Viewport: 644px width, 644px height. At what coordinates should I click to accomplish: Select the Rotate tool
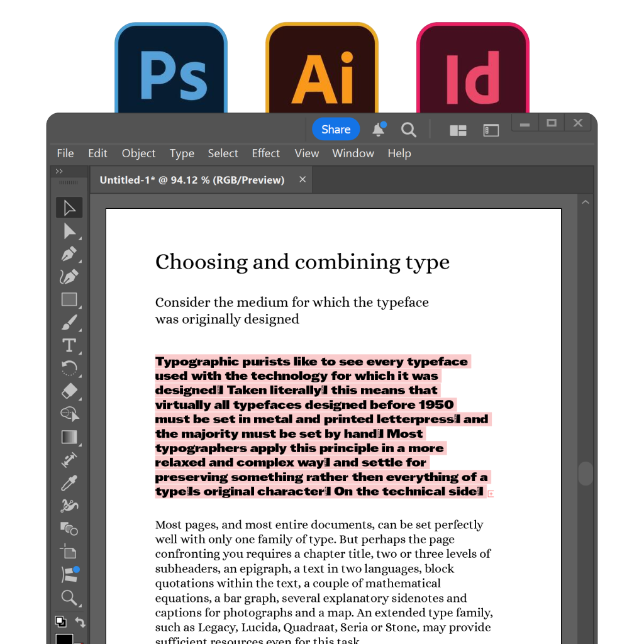click(69, 368)
